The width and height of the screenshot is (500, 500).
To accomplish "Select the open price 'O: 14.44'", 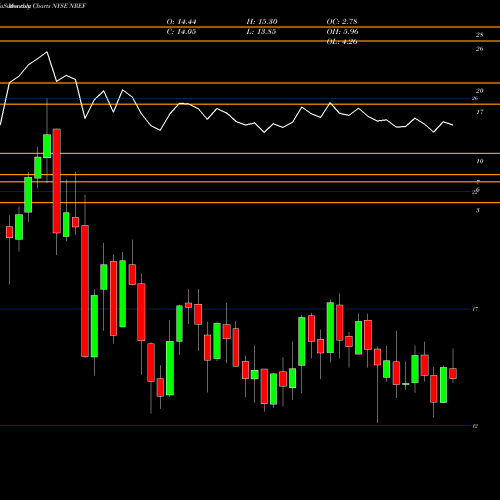I will pos(181,22).
